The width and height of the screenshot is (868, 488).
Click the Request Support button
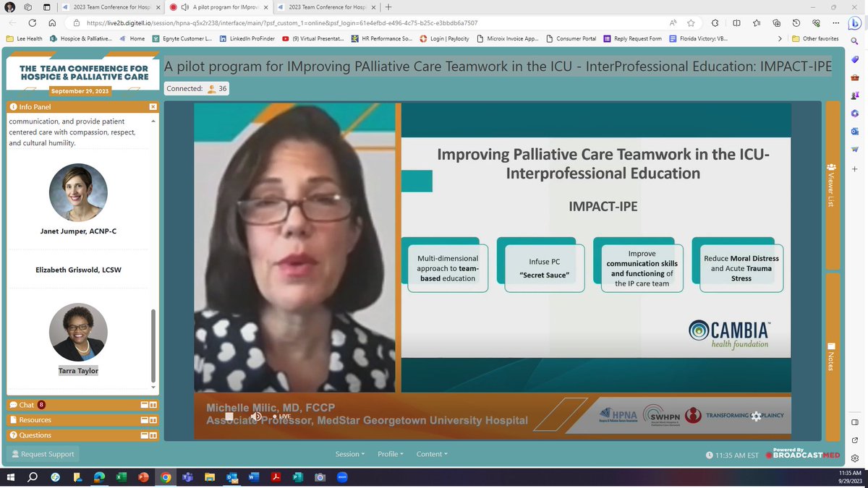coord(42,453)
